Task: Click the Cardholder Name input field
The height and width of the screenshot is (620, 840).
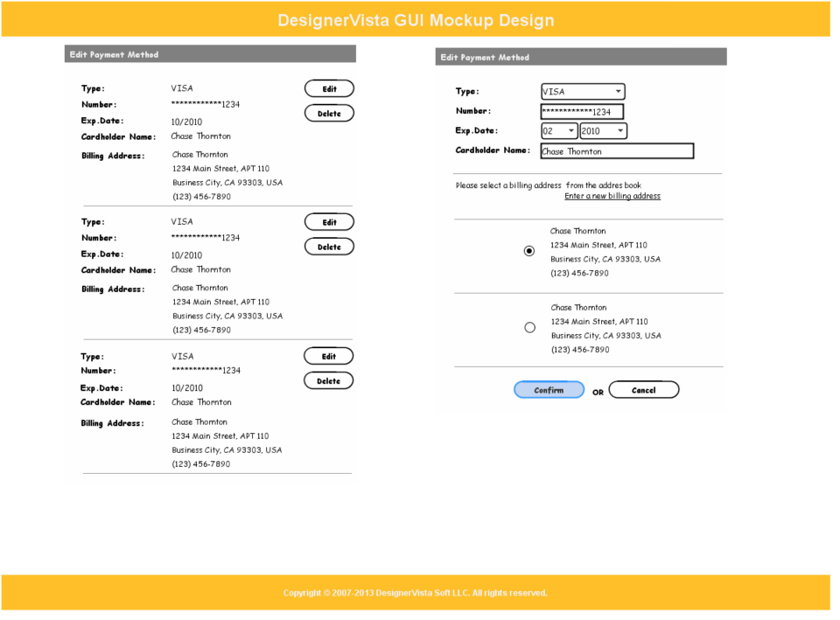Action: 617,151
